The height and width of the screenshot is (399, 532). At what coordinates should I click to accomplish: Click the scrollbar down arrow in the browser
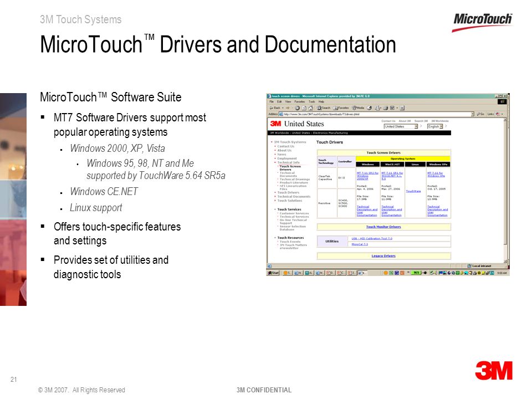click(505, 261)
